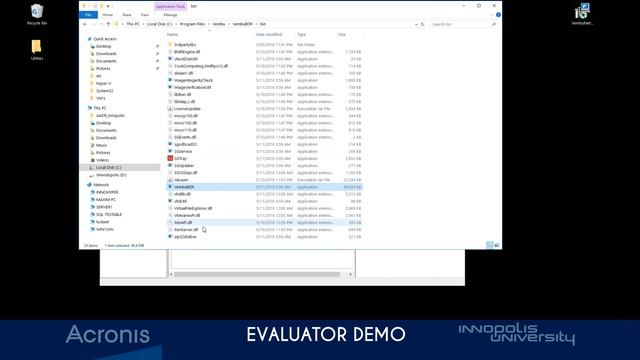
Task: Open the recent locations dropdown arrow
Action: pyautogui.click(x=102, y=24)
